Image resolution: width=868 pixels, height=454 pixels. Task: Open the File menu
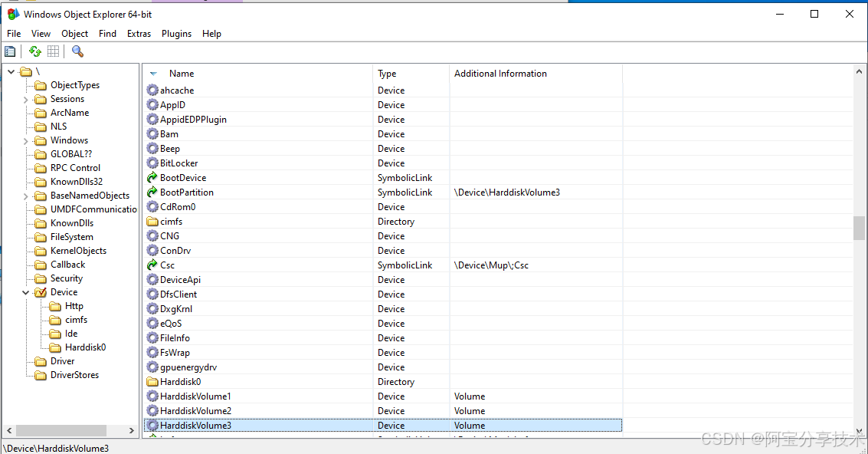pyautogui.click(x=14, y=33)
